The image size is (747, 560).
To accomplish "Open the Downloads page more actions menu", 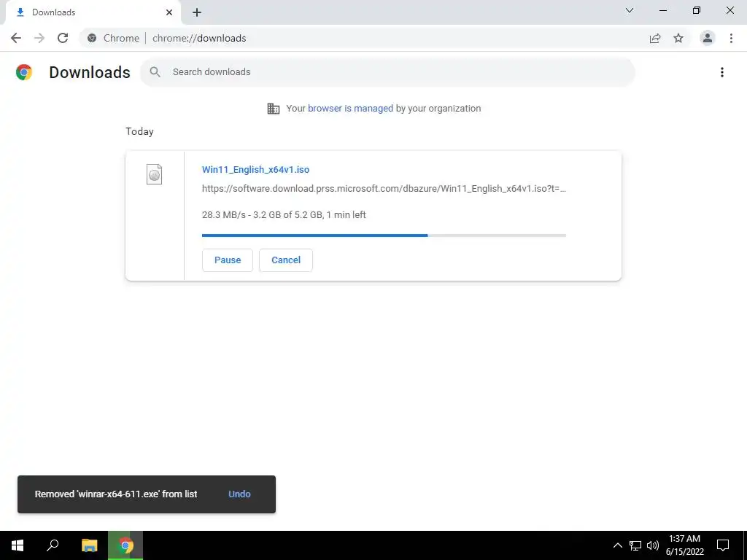I will tap(722, 72).
